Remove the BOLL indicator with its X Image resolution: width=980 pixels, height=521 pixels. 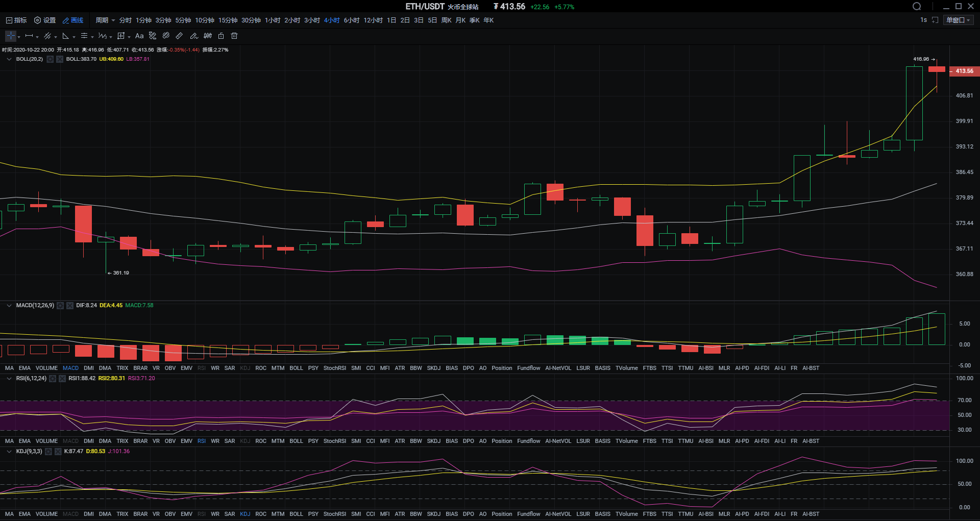[x=60, y=59]
